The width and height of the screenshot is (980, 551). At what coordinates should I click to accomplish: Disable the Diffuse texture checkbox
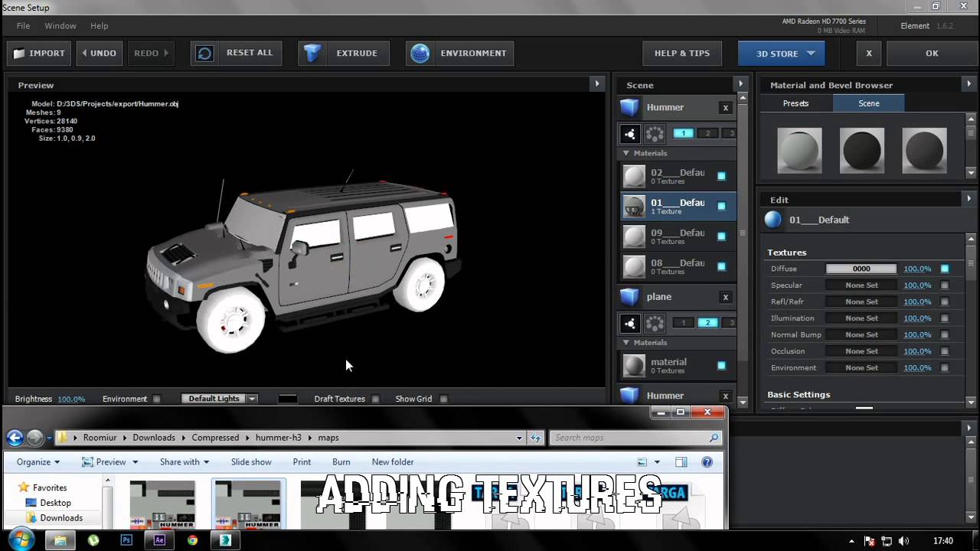pyautogui.click(x=945, y=269)
